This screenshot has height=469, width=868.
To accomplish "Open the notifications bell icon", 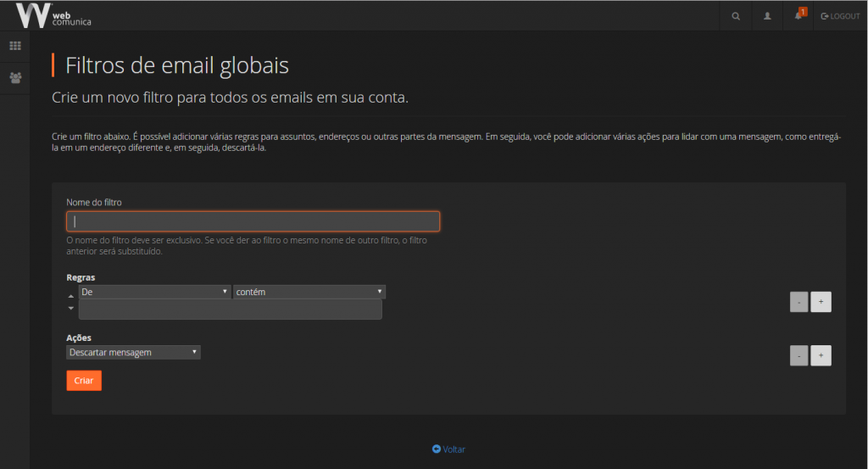I will 798,16.
